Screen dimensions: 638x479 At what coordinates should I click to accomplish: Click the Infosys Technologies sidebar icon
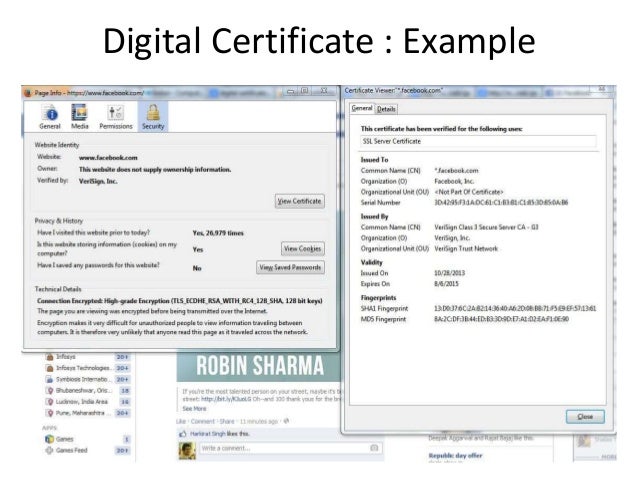tap(50, 368)
